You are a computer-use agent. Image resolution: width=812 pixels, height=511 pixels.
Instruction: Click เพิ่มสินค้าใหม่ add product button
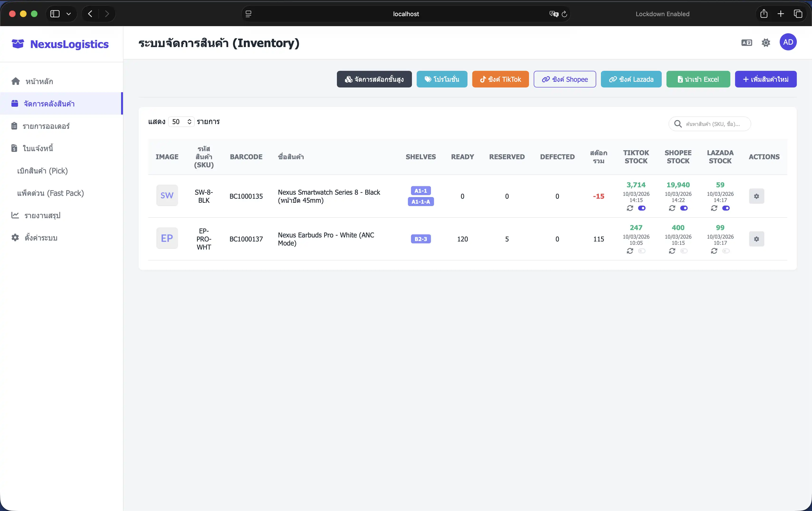pos(765,79)
